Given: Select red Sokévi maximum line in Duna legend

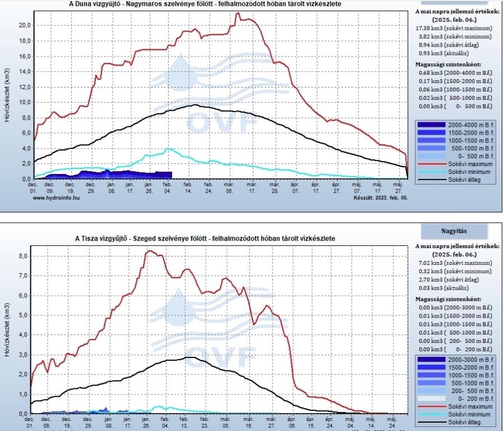Looking at the screenshot, I should [433, 164].
